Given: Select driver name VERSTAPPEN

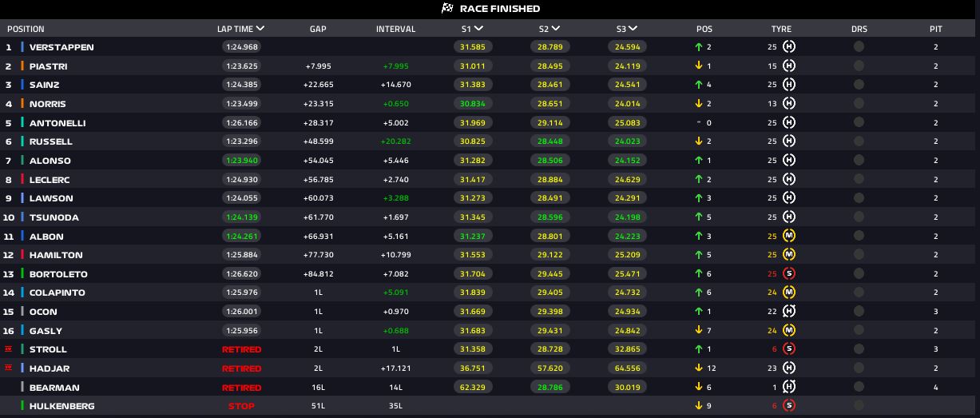Looking at the screenshot, I should [61, 47].
